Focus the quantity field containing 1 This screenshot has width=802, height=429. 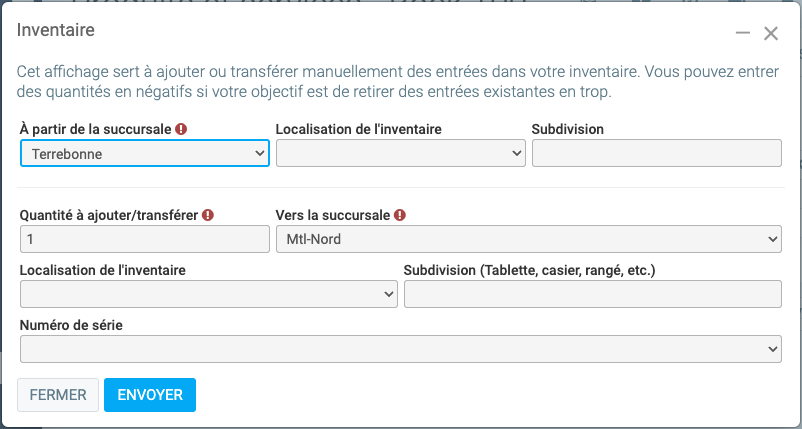tap(144, 239)
